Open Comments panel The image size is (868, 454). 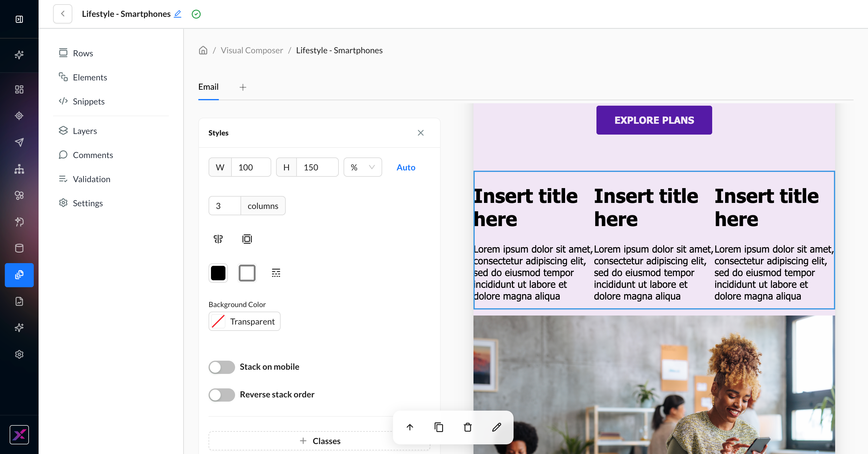click(86, 155)
